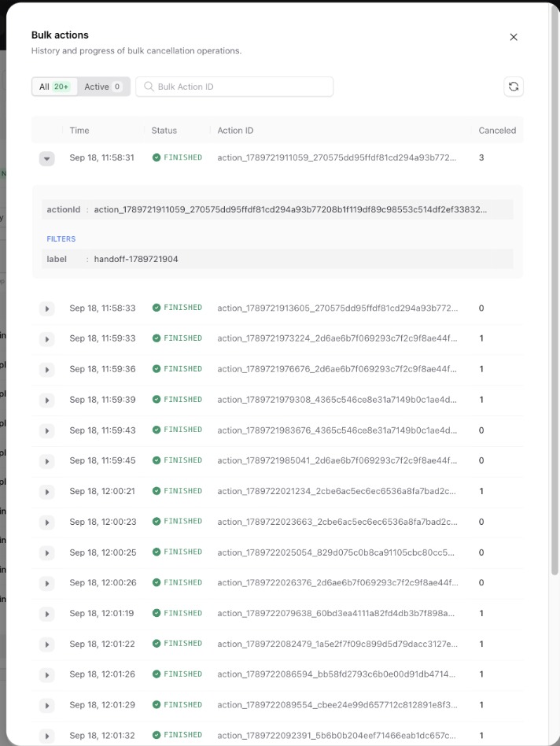The width and height of the screenshot is (560, 746).
Task: Click action ID action_1789721983676
Action: click(x=337, y=430)
